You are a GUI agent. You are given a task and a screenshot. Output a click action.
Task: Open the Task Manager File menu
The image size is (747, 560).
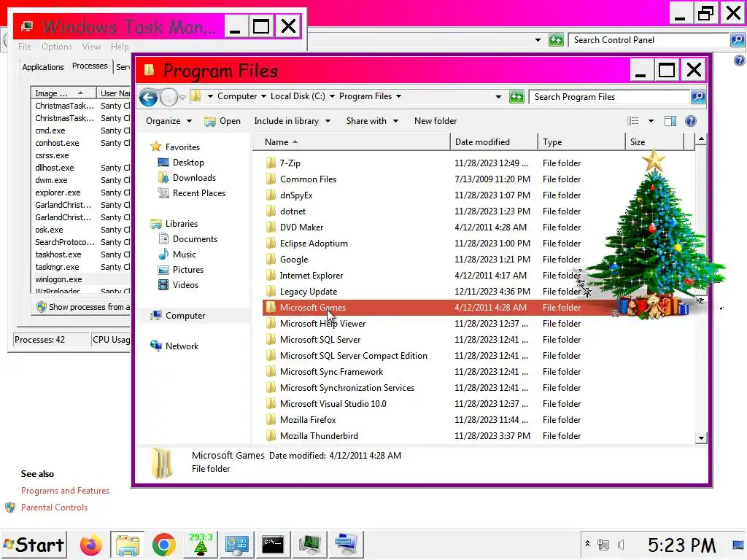click(25, 47)
